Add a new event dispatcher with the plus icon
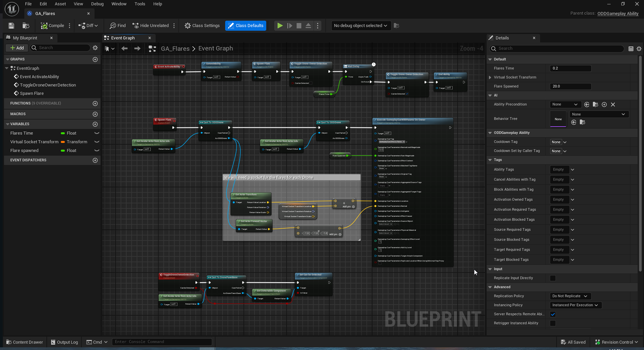644x350 pixels. [x=95, y=161]
